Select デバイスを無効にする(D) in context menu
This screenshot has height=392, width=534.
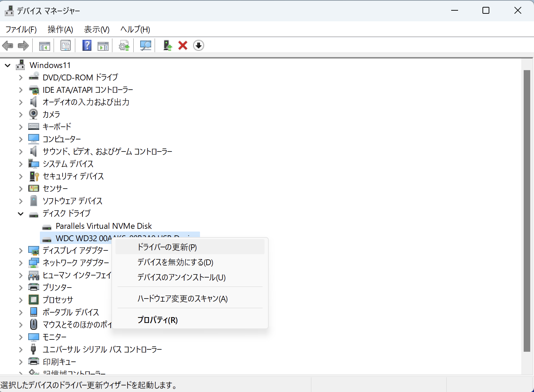pos(175,262)
